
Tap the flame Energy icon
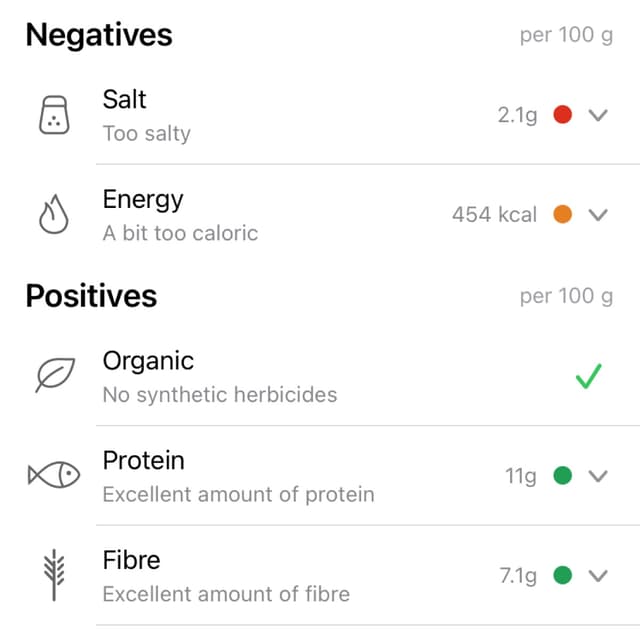click(53, 214)
